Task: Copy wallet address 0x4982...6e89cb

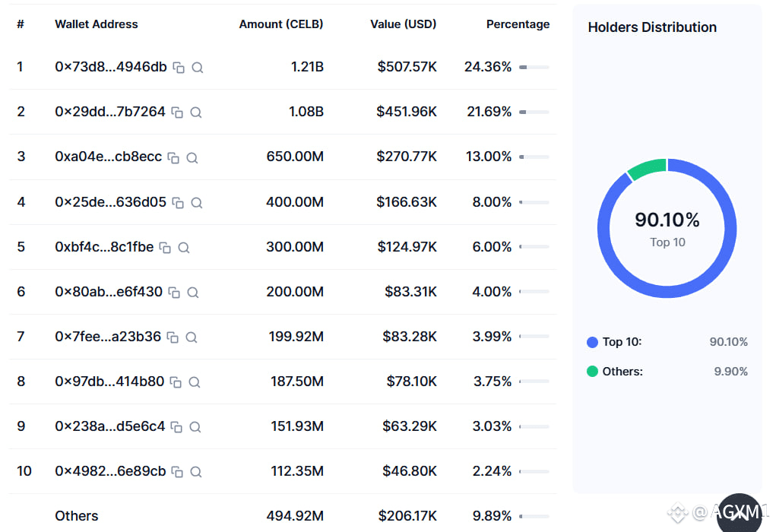Action: click(x=177, y=472)
